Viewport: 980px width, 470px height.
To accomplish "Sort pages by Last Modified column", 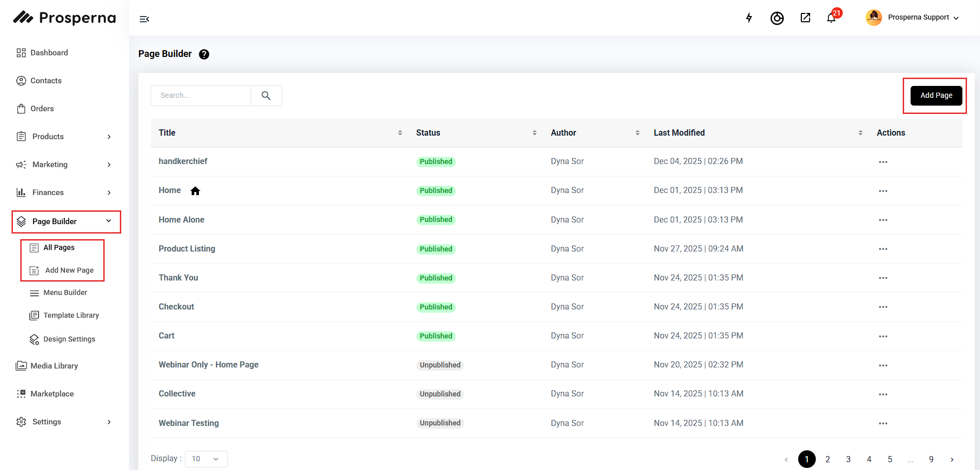I will click(860, 133).
